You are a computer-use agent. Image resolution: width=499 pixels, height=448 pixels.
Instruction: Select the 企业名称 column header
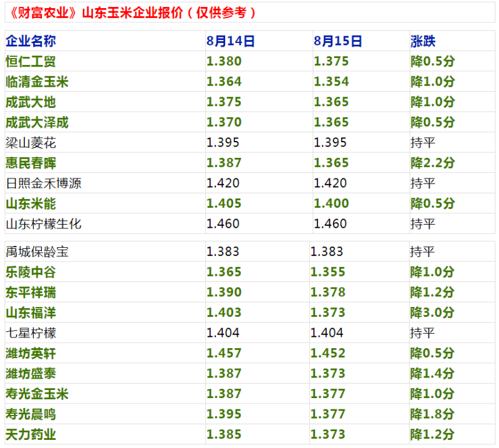pyautogui.click(x=31, y=41)
